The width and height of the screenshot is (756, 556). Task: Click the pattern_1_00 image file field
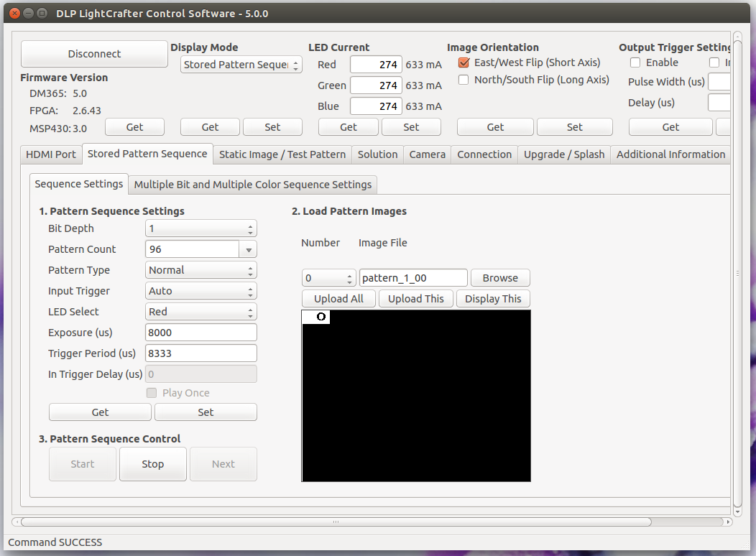point(413,278)
